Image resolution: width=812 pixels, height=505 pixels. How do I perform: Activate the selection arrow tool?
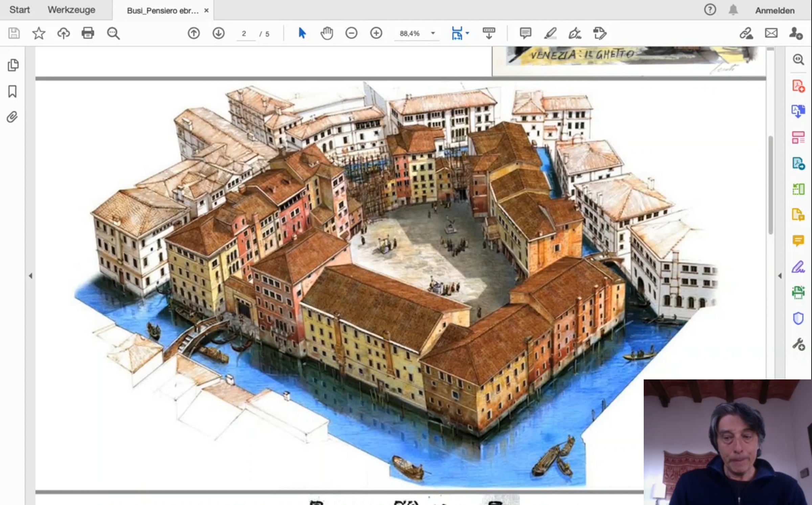(x=302, y=34)
